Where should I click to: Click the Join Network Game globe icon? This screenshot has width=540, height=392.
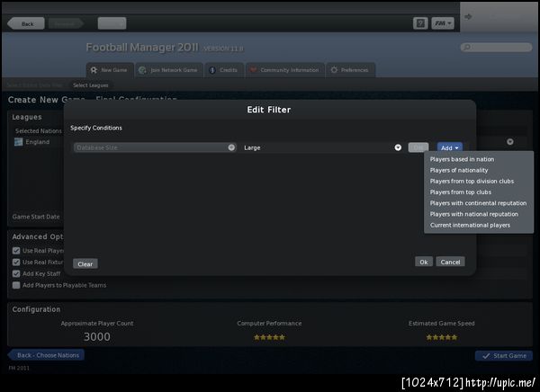point(142,70)
